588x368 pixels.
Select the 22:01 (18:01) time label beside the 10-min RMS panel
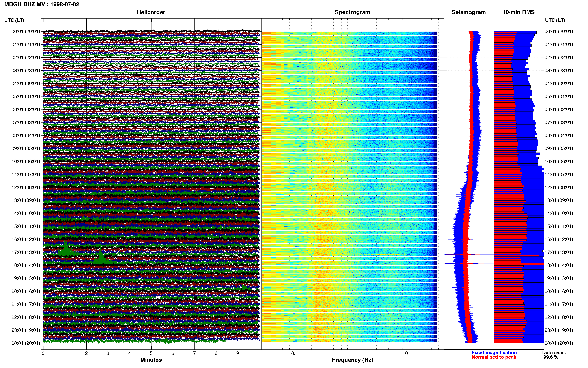point(559,317)
